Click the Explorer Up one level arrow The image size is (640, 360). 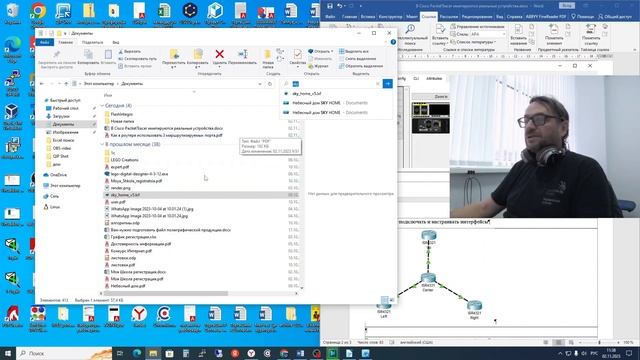coord(66,84)
